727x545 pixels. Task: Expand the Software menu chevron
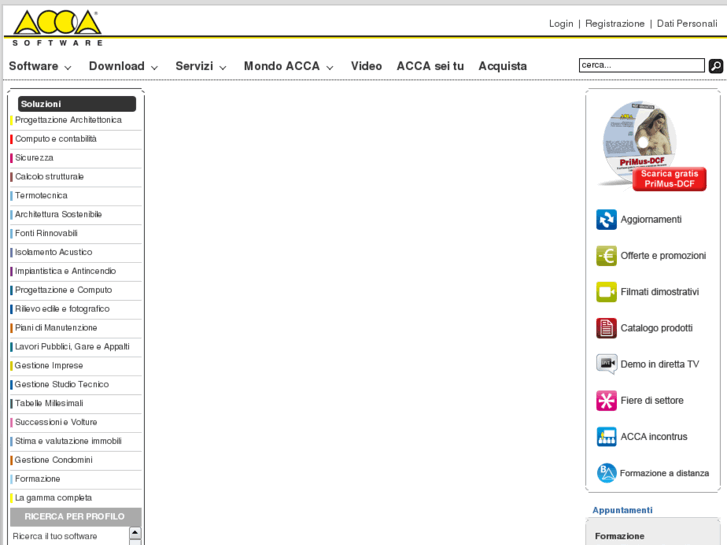[68, 67]
